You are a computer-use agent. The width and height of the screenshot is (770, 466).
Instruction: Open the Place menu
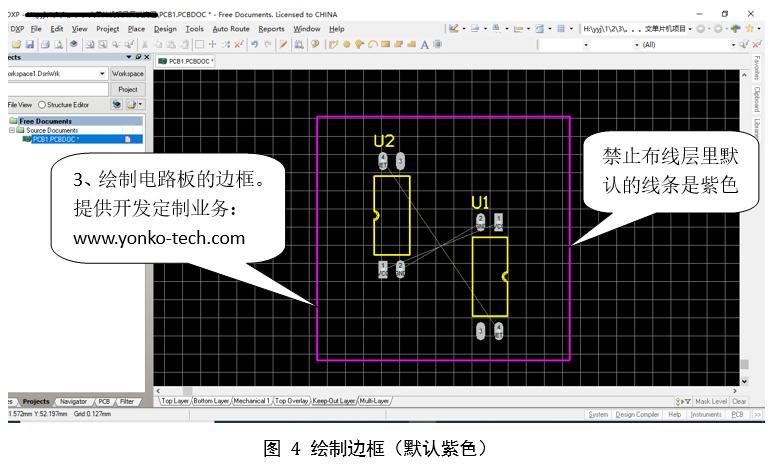point(136,29)
